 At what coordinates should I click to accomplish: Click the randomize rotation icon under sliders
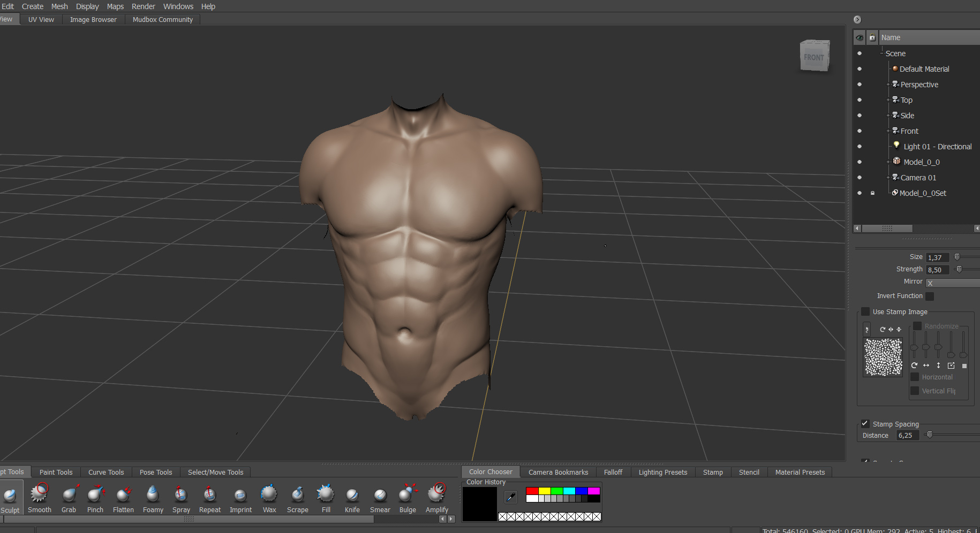pyautogui.click(x=915, y=366)
